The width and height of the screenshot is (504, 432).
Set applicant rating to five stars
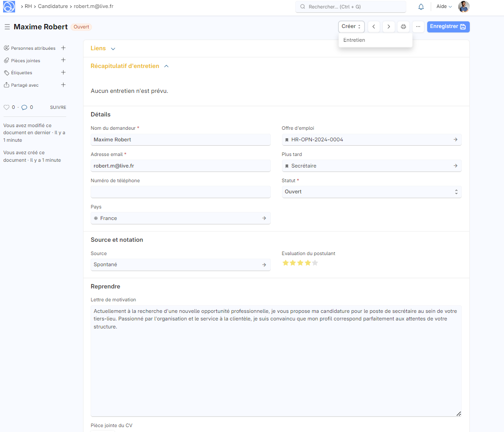315,263
